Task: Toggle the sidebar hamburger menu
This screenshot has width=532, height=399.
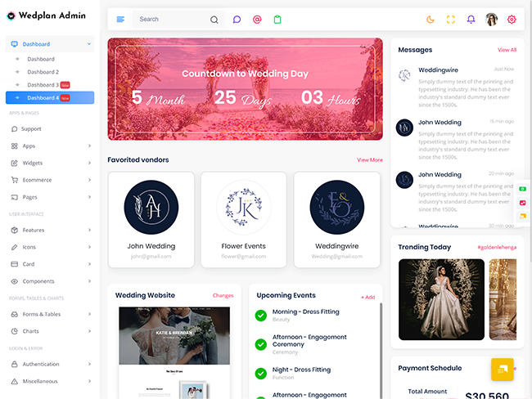Action: 120,19
